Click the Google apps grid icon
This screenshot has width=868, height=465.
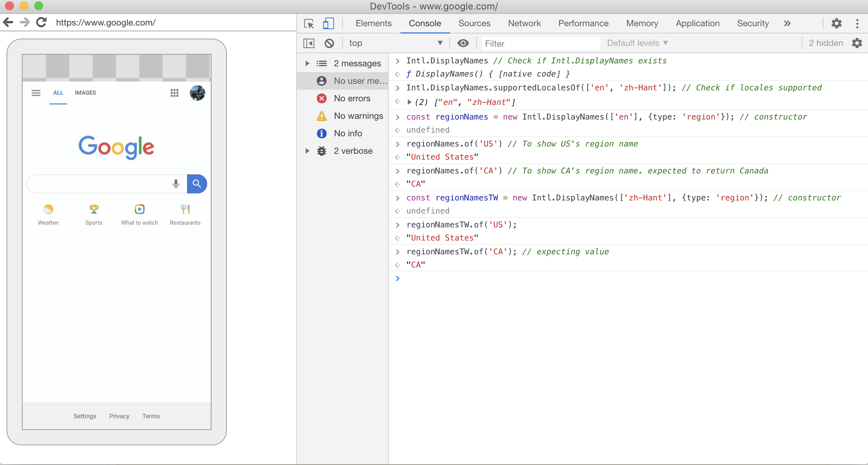click(174, 93)
